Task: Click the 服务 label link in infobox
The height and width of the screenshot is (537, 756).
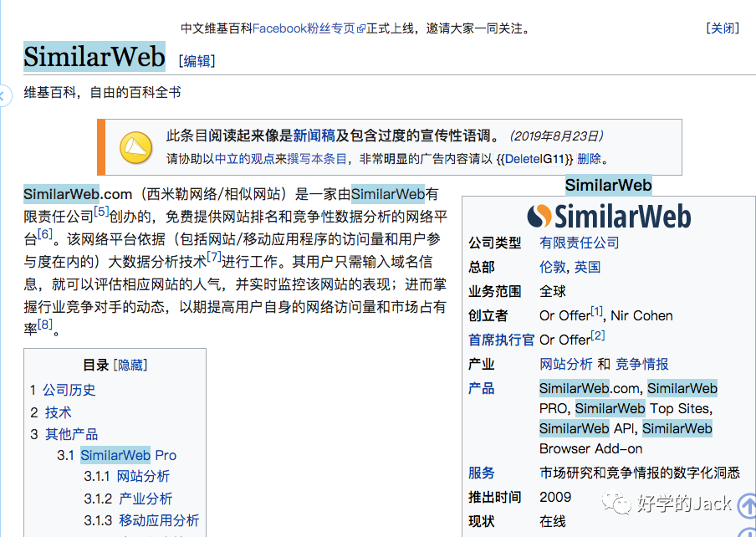Action: [x=481, y=473]
